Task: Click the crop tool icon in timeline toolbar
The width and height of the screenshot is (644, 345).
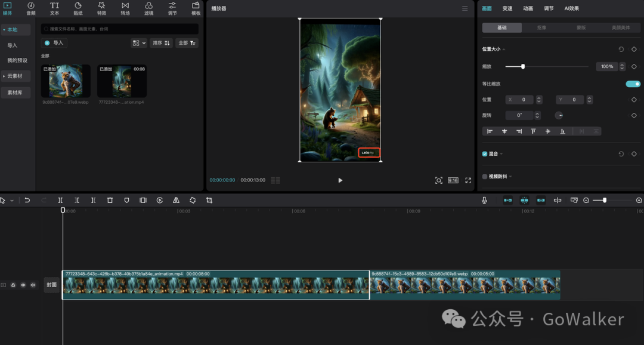Action: (x=209, y=201)
